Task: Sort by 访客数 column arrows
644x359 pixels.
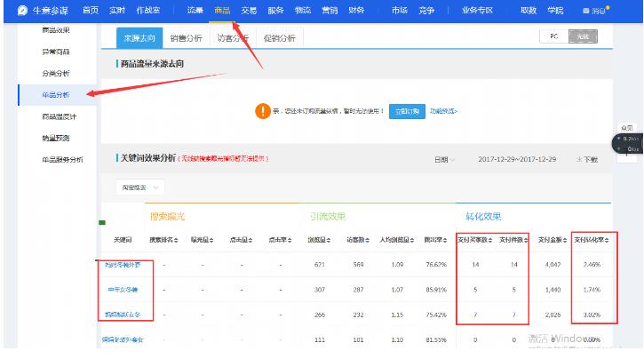Action: tap(367, 240)
